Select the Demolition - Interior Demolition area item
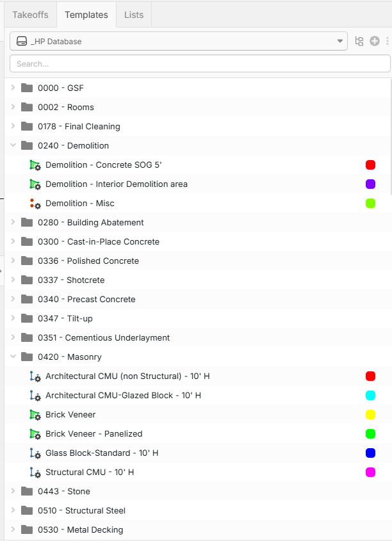Viewport: 392px width, 541px height. (x=117, y=184)
